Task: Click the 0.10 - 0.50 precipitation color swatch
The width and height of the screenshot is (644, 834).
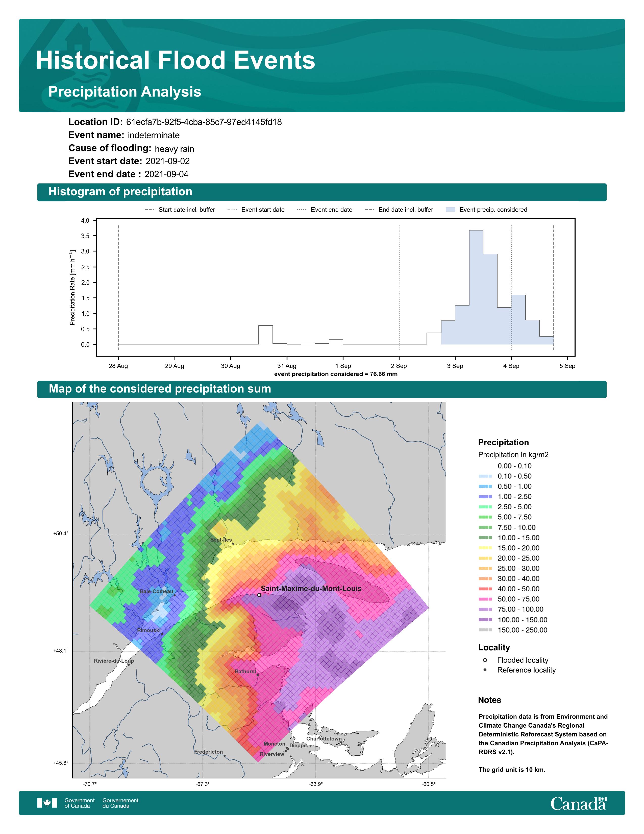Action: tap(485, 476)
